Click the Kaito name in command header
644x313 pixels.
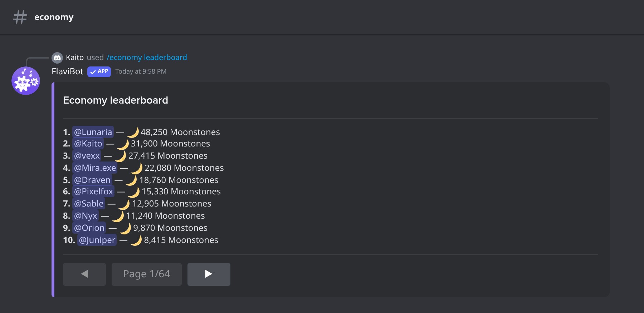75,58
